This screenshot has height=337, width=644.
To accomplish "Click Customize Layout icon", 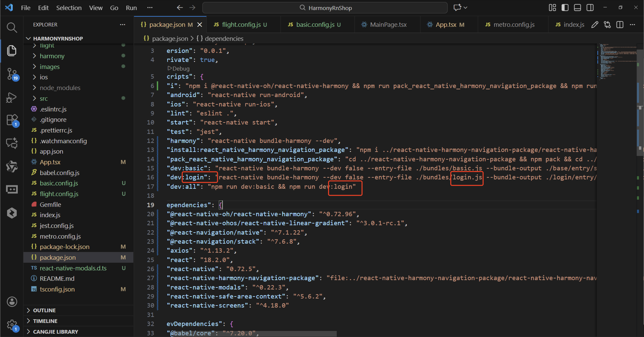I will tap(552, 8).
